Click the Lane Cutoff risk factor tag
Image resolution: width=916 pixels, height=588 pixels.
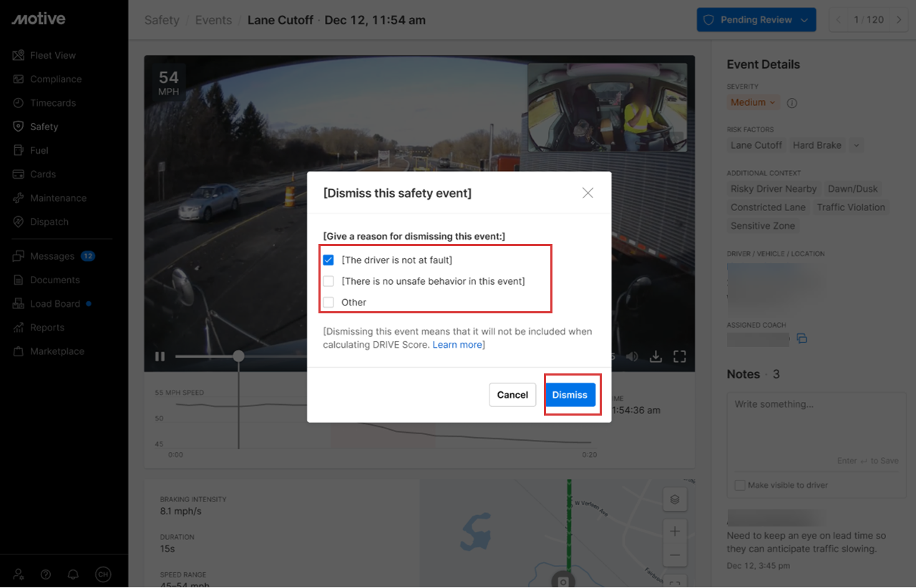[756, 145]
